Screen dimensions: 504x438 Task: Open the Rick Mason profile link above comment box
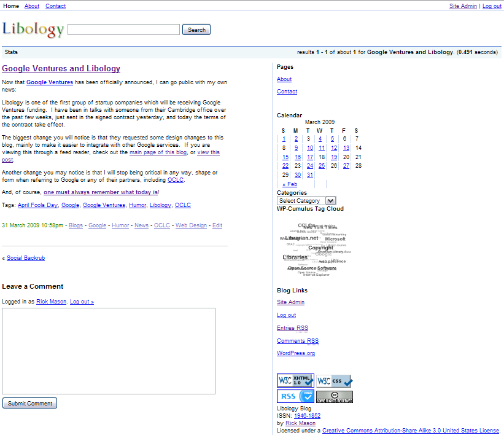tap(52, 302)
